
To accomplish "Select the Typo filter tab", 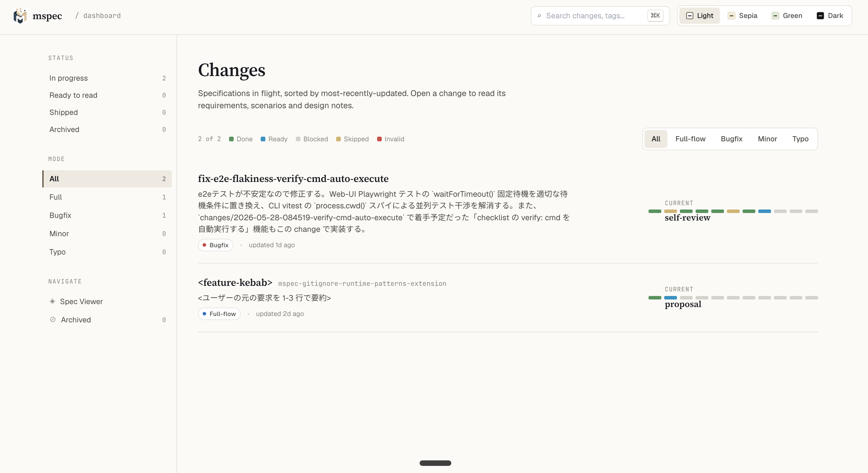I will coord(800,139).
